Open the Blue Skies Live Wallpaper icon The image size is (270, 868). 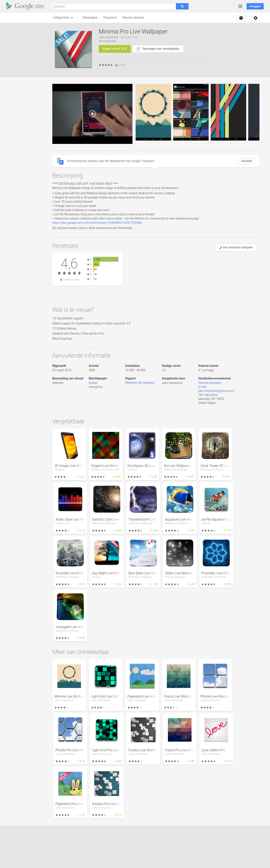click(x=143, y=553)
